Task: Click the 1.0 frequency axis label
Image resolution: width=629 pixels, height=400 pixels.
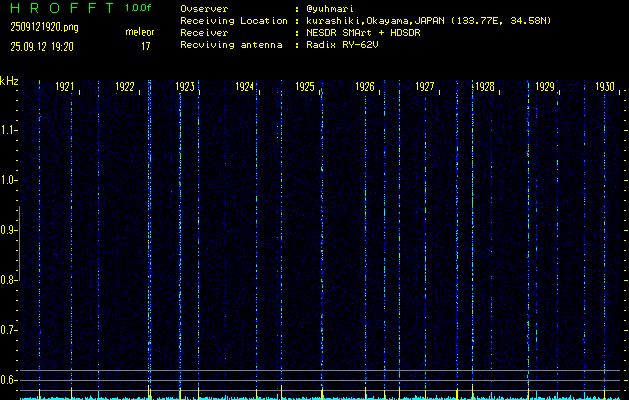Action: pyautogui.click(x=7, y=180)
